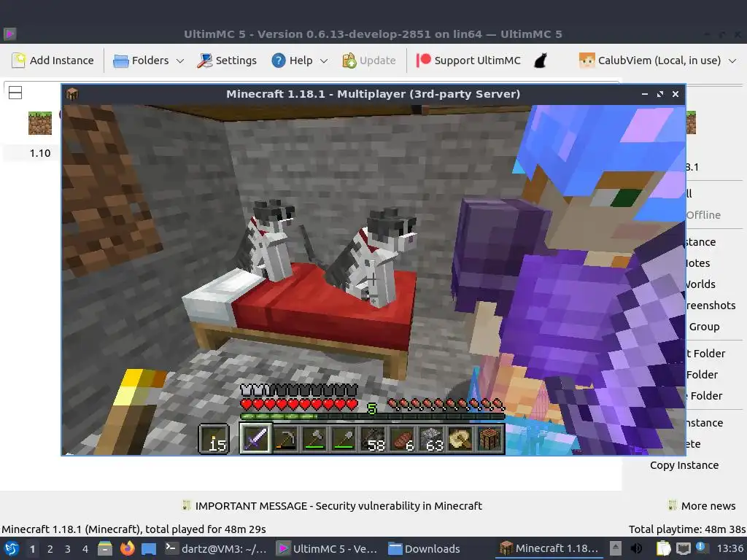
Task: Switch to workspace 3
Action: pos(68,549)
